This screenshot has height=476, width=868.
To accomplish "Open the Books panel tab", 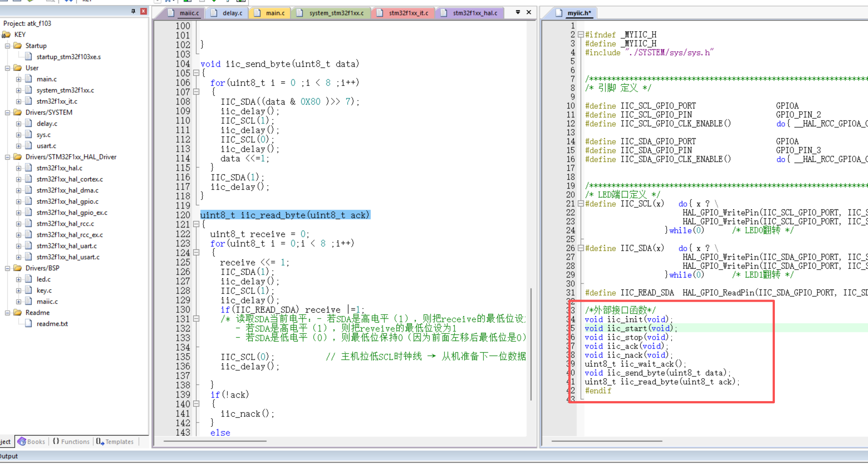I will pos(32,442).
